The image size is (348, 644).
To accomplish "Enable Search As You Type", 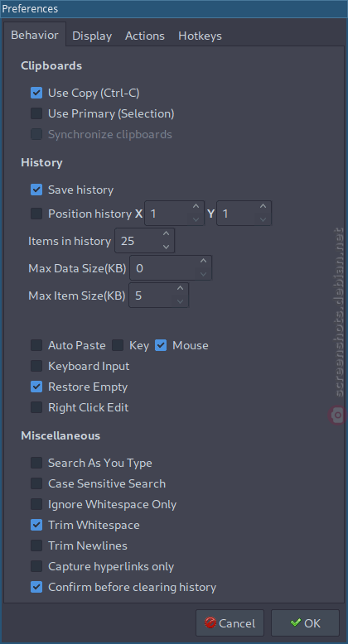I will 36,463.
